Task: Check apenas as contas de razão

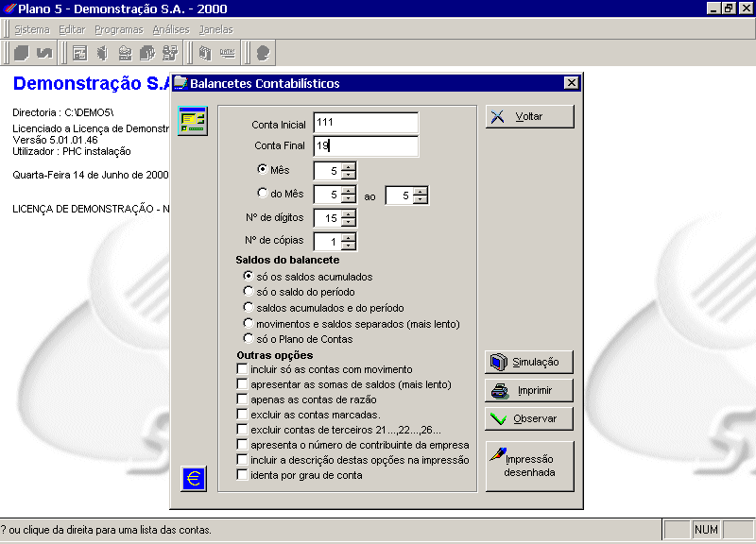Action: tap(242, 399)
